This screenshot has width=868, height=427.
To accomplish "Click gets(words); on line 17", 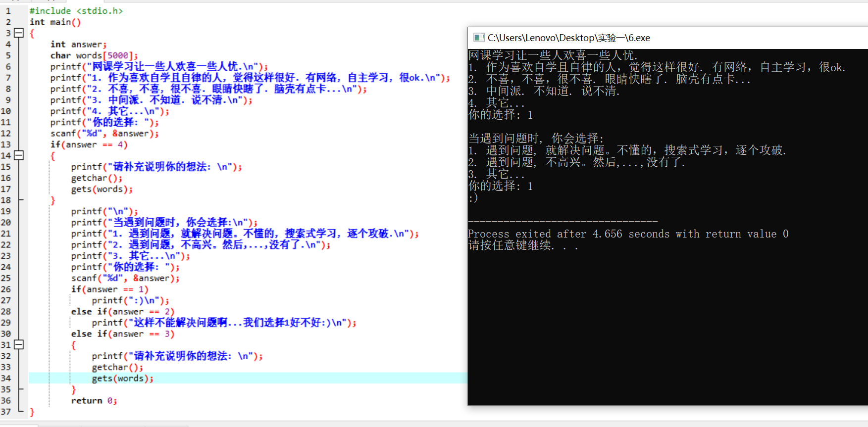I will tap(102, 189).
